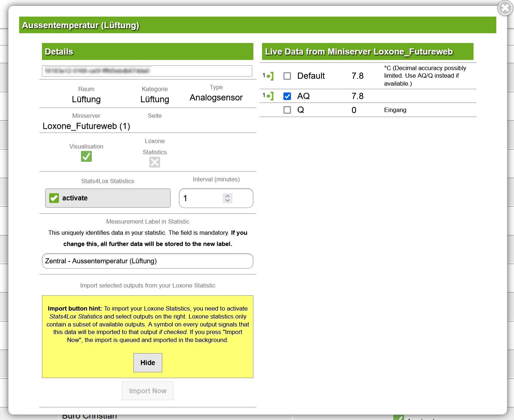Click the Interval minutes input field
The width and height of the screenshot is (514, 420).
click(216, 198)
